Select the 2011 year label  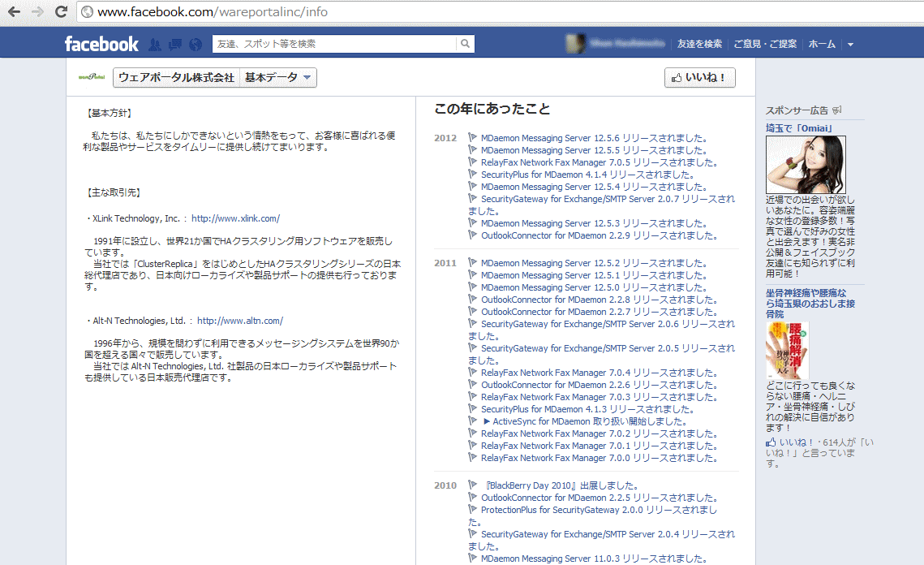pyautogui.click(x=445, y=263)
